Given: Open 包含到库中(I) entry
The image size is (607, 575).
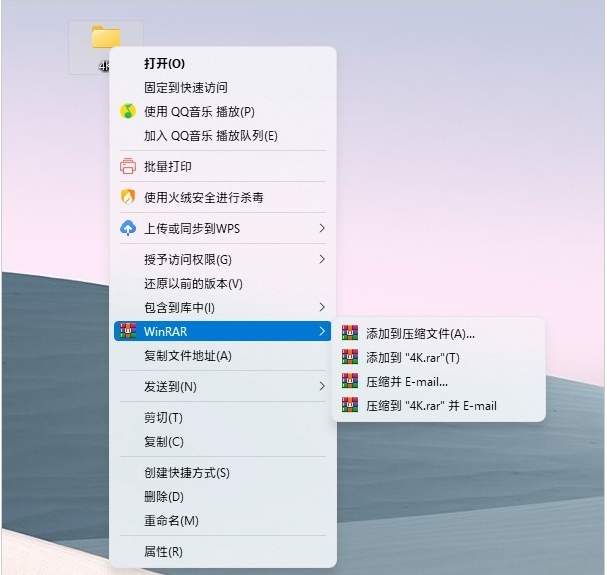Looking at the screenshot, I should [x=223, y=307].
